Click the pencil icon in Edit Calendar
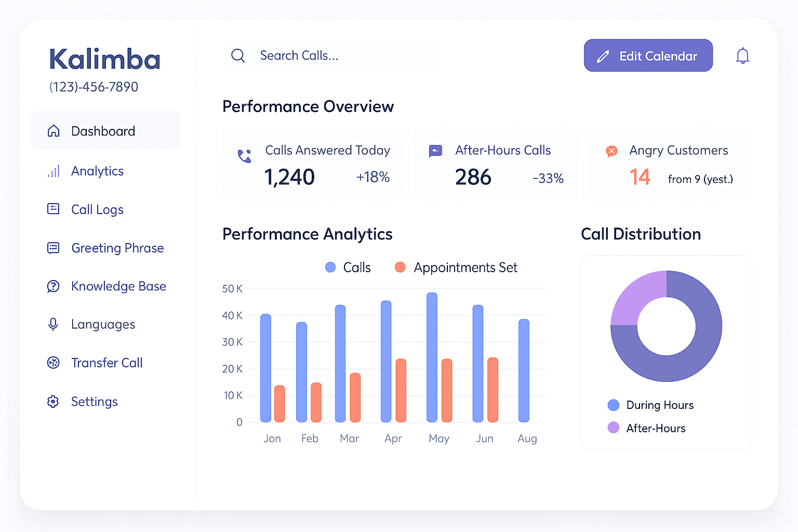The height and width of the screenshot is (532, 798). click(603, 57)
